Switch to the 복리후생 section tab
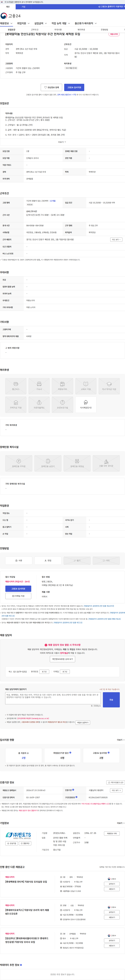This screenshot has width=125, height=980. [81, 30]
